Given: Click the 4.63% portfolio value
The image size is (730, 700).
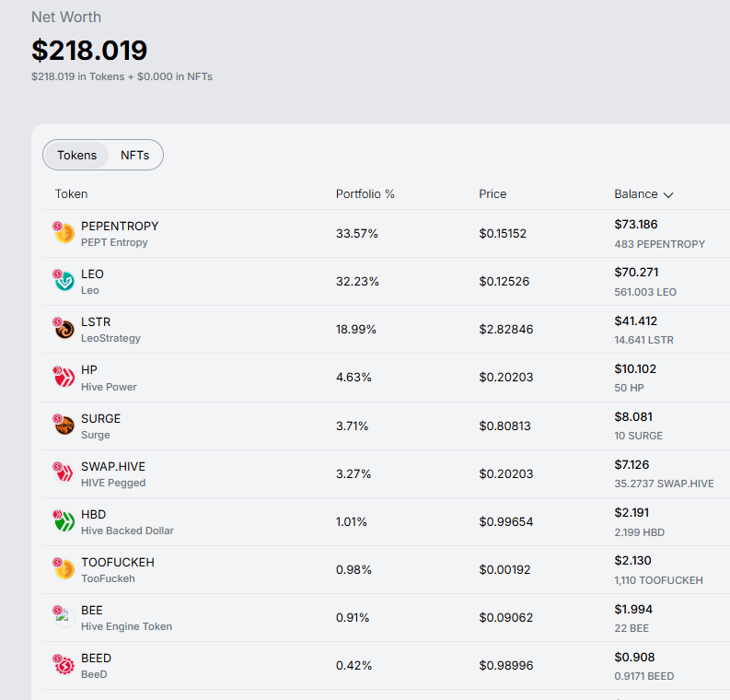Looking at the screenshot, I should pyautogui.click(x=353, y=378).
